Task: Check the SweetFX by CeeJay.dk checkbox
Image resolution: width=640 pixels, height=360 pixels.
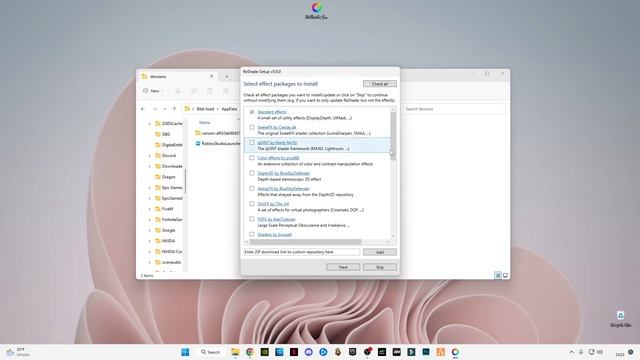Action: (251, 127)
